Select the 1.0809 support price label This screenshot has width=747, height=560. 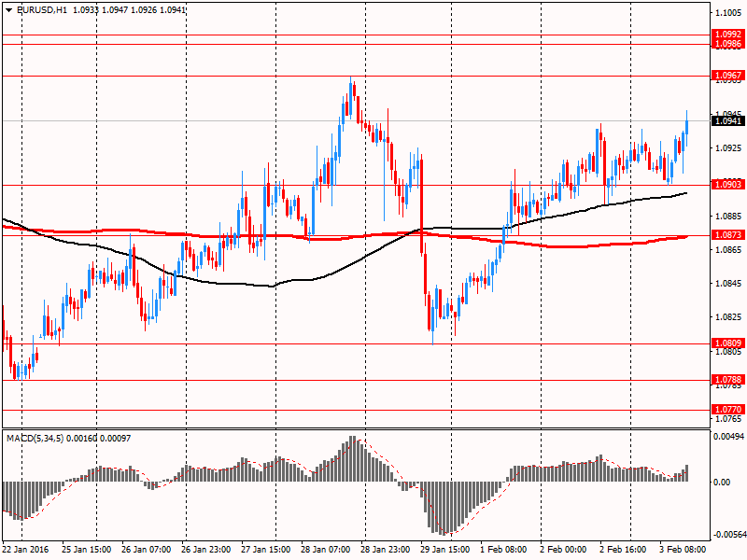pyautogui.click(x=727, y=343)
